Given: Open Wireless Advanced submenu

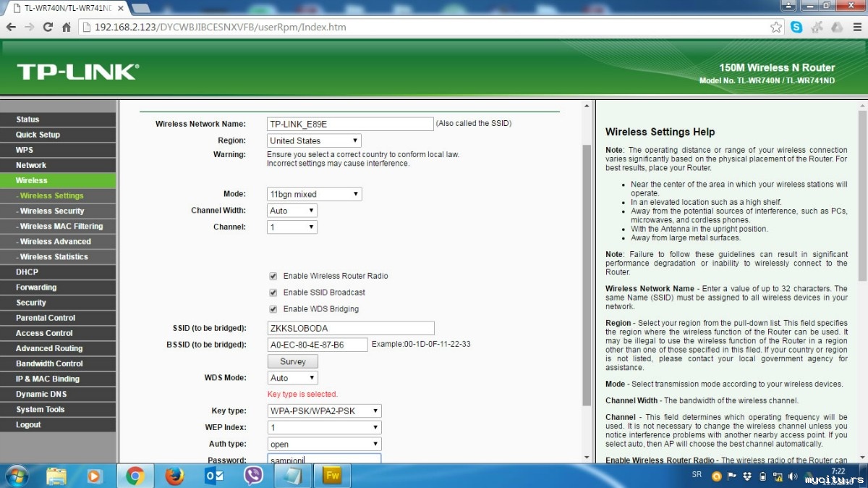Looking at the screenshot, I should pyautogui.click(x=58, y=241).
